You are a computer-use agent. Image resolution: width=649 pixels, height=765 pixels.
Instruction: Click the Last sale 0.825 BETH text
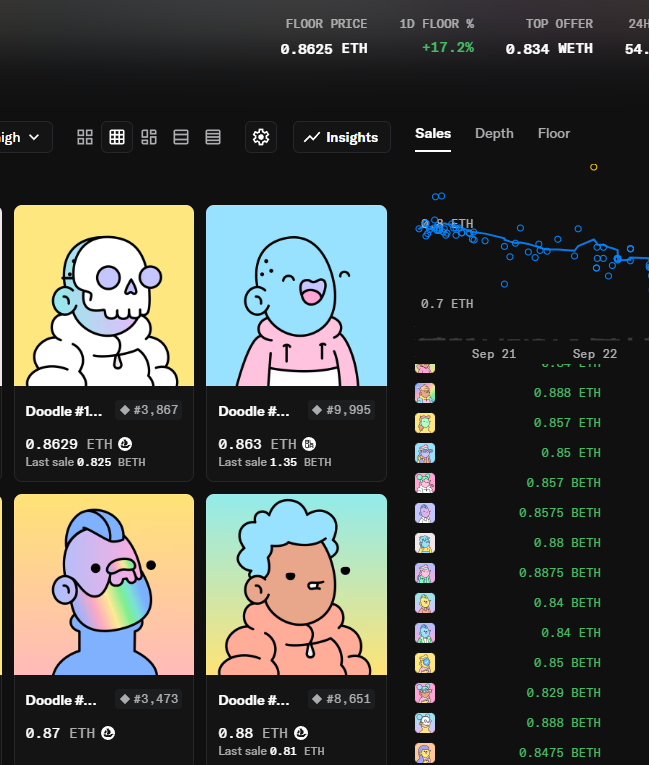pos(85,462)
